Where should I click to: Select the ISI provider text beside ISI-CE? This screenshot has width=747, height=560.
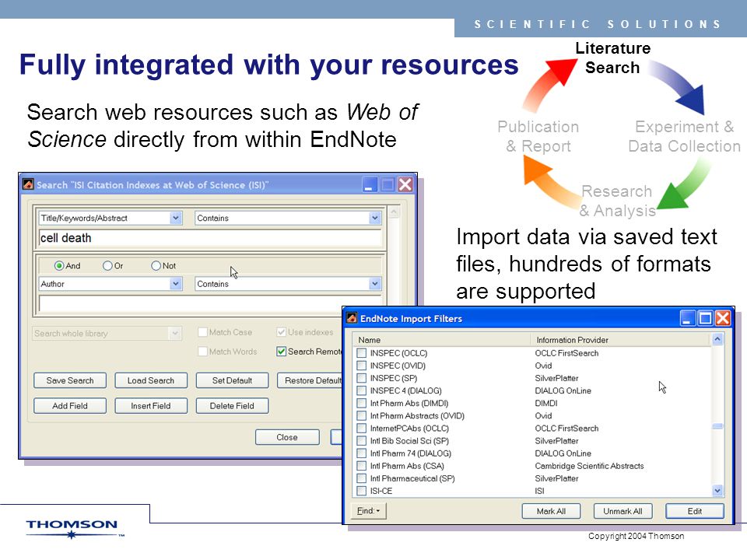539,491
